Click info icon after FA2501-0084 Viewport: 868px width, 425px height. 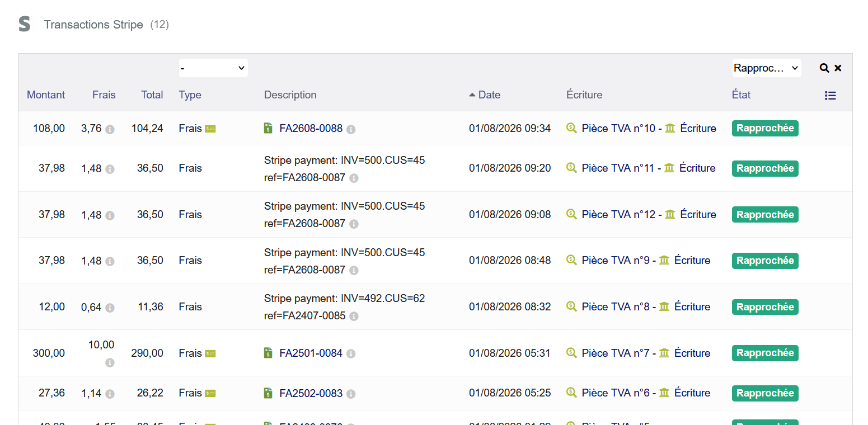[x=351, y=354]
